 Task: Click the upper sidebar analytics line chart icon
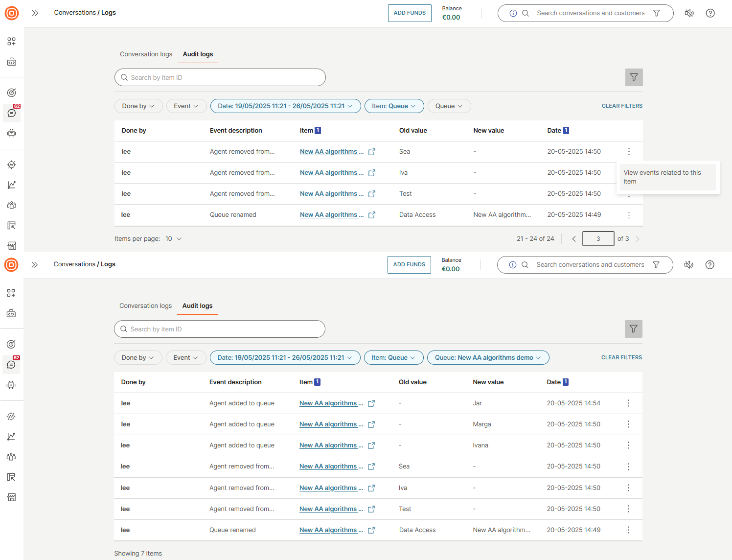pos(12,185)
